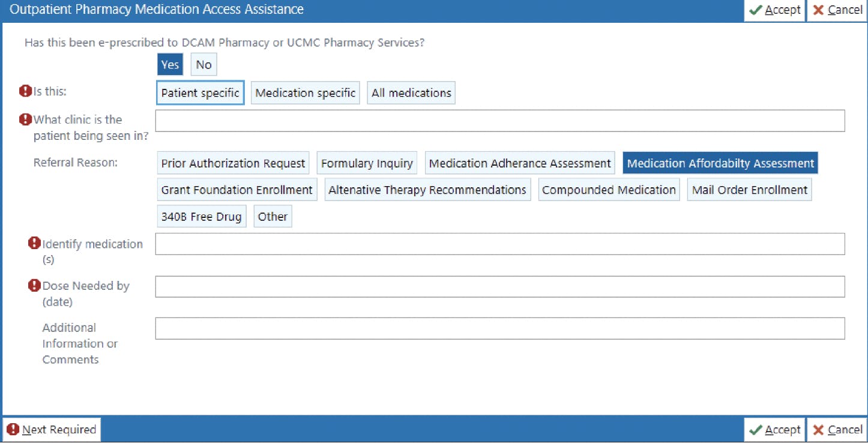Click the exclamation icon next to 'Identify medication(s)'

pos(34,243)
